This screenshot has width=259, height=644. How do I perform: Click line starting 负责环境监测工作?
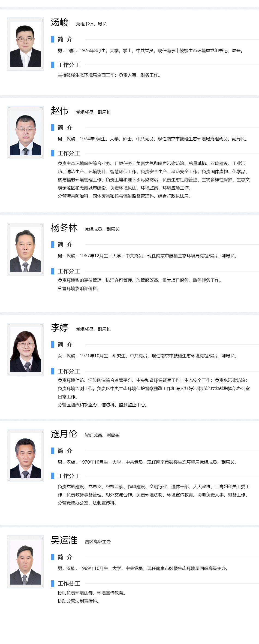pos(154,389)
